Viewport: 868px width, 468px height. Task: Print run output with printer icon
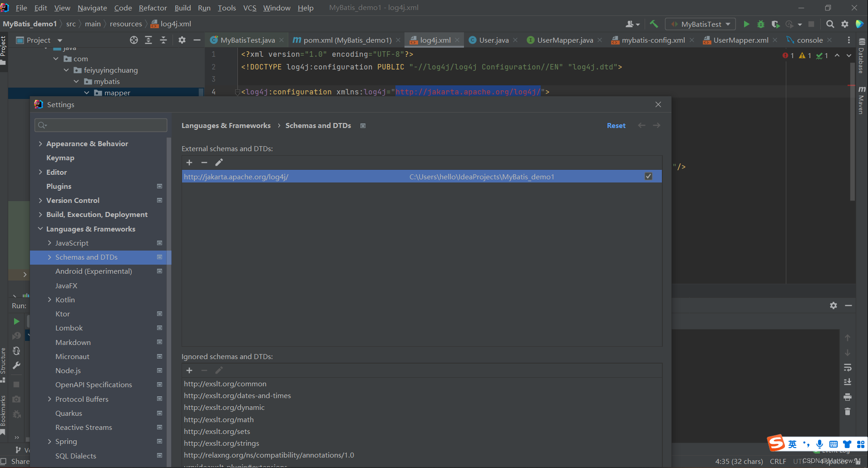[x=847, y=397]
